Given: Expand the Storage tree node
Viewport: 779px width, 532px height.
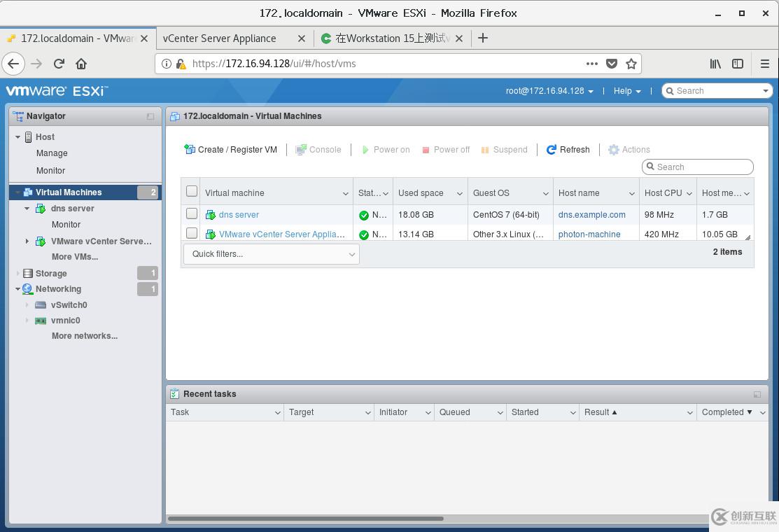Looking at the screenshot, I should [x=18, y=273].
